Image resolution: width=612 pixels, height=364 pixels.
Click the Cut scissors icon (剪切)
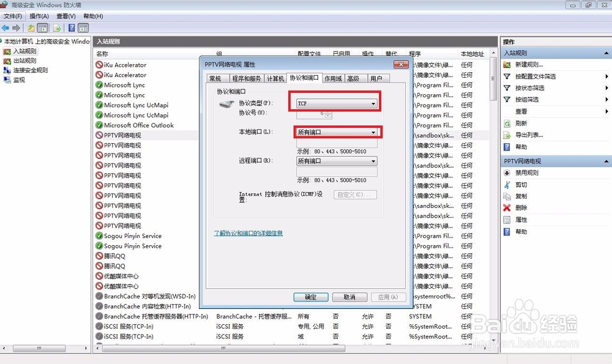(507, 185)
